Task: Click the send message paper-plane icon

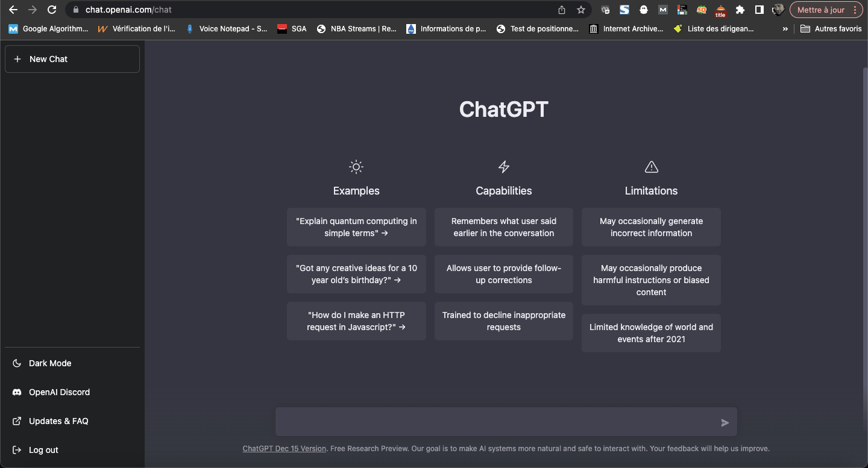Action: coord(725,423)
